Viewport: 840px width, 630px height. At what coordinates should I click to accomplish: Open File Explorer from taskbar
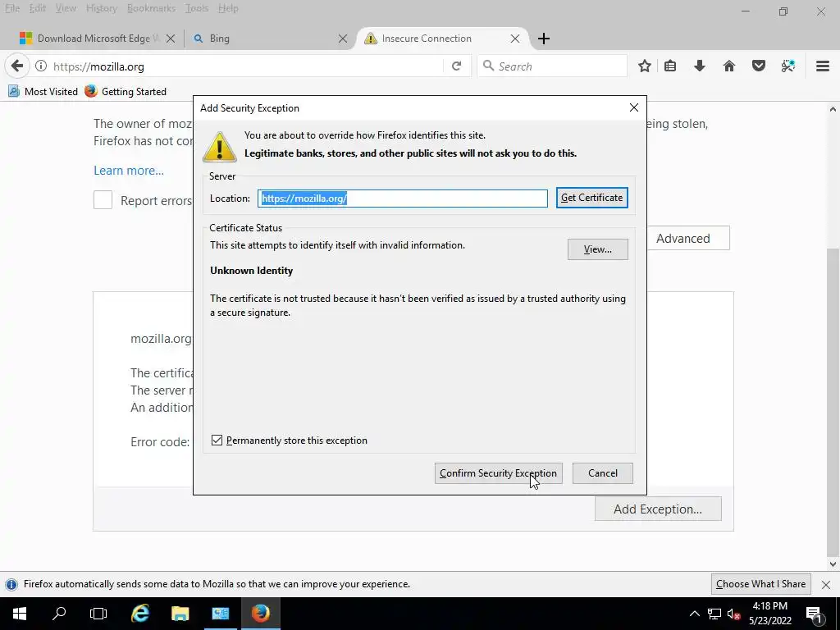(x=180, y=614)
